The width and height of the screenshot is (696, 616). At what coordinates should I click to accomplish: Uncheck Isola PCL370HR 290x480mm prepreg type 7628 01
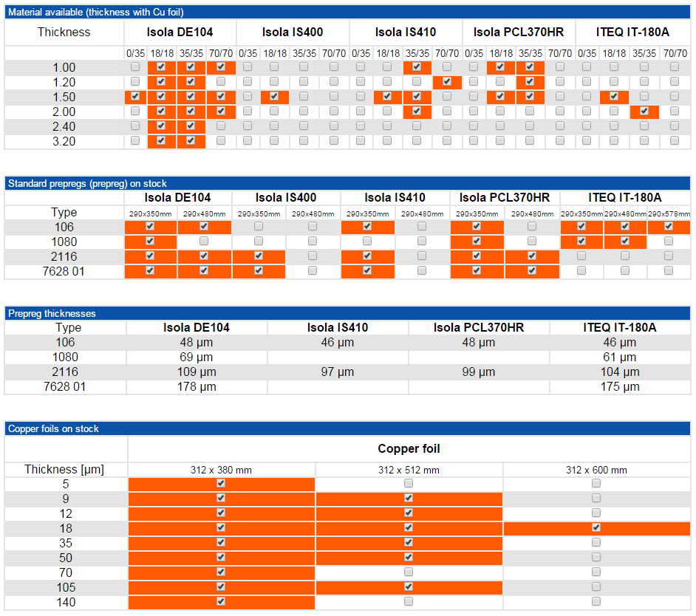532,271
